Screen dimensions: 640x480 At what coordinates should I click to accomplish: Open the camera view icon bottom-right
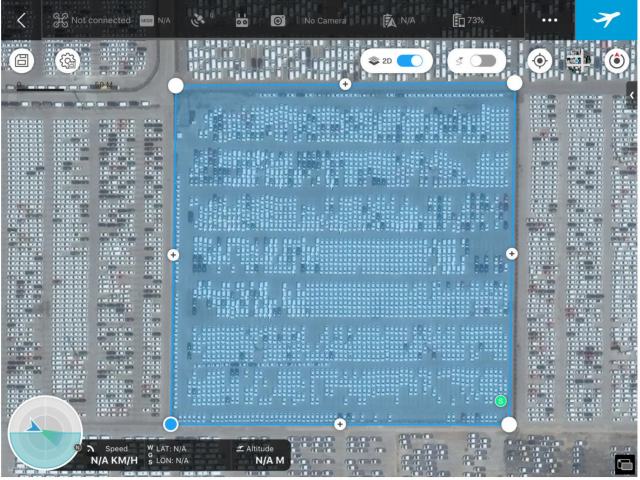click(624, 464)
